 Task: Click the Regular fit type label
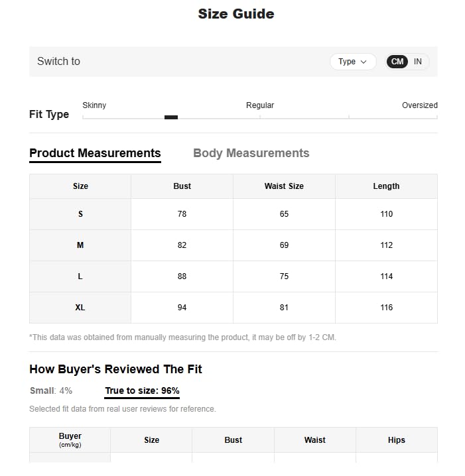pos(260,105)
